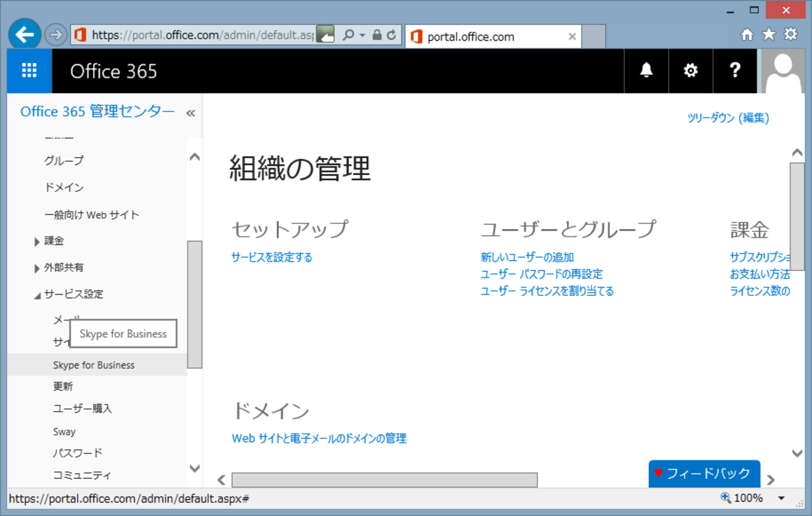Click the horizontal scrollbar at page bottom

point(384,480)
